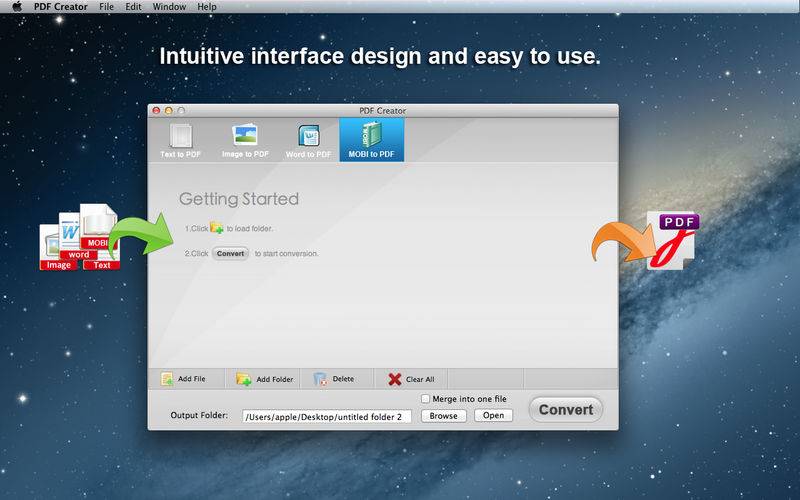Open the Edit menu
Image resolution: width=800 pixels, height=500 pixels.
[133, 7]
